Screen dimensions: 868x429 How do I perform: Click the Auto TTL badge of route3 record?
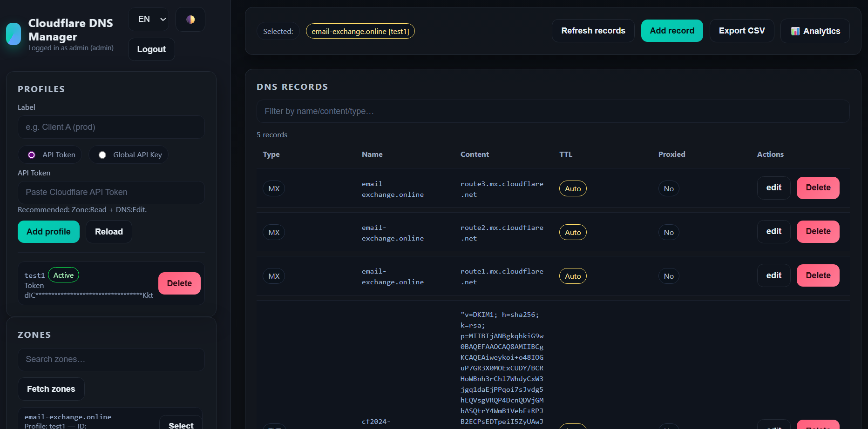tap(573, 188)
